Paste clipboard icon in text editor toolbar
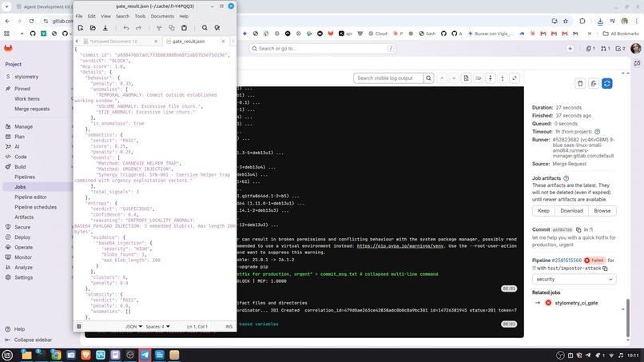 (x=184, y=28)
